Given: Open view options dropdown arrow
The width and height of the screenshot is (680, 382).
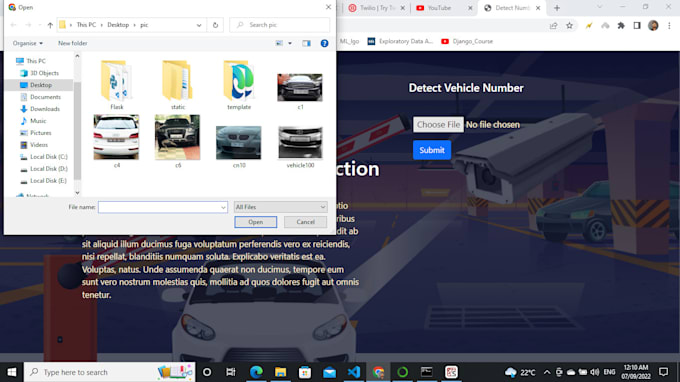Looking at the screenshot, I should tap(290, 43).
